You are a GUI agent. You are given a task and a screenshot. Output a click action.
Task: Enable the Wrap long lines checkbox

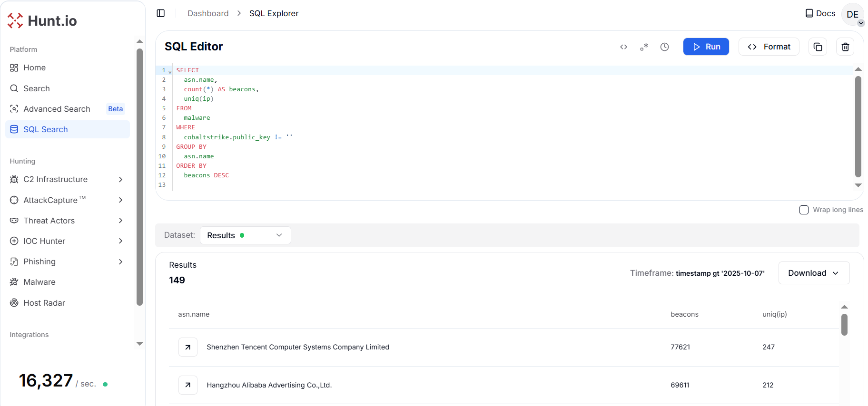pyautogui.click(x=804, y=210)
